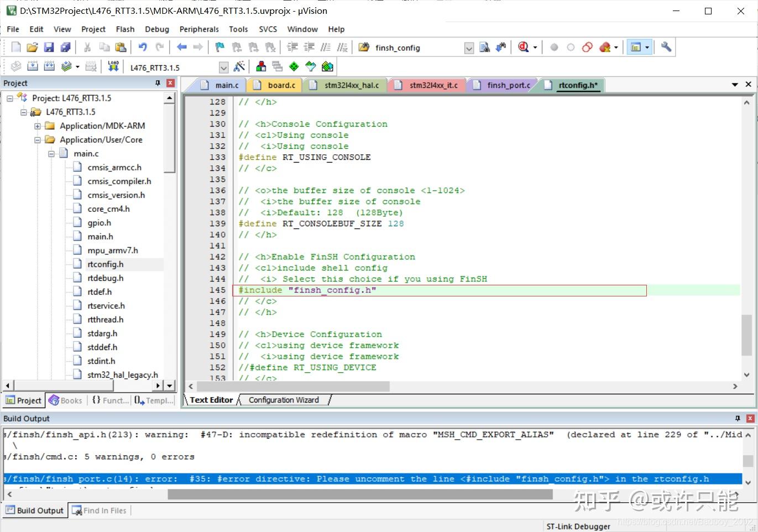The image size is (758, 532).
Task: Open Configuration wrench icon
Action: click(x=666, y=48)
